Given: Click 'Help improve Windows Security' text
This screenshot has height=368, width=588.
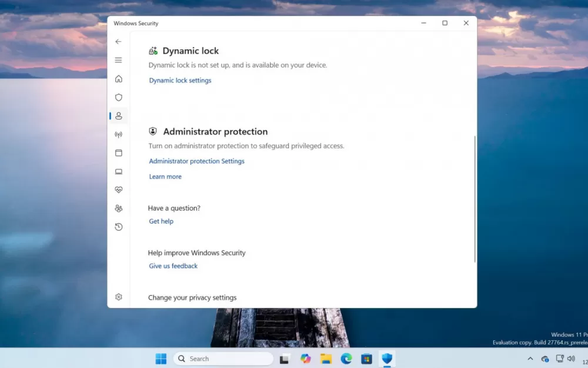Looking at the screenshot, I should tap(196, 253).
